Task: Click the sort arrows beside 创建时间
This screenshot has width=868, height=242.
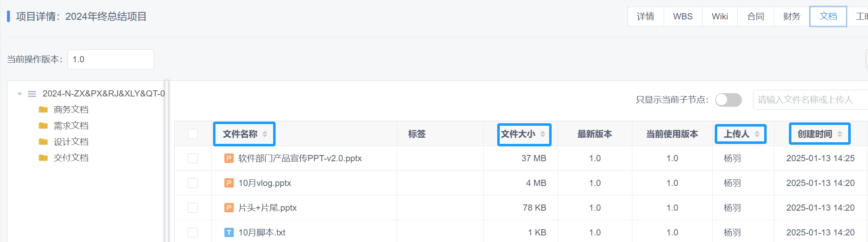Action: click(x=840, y=134)
